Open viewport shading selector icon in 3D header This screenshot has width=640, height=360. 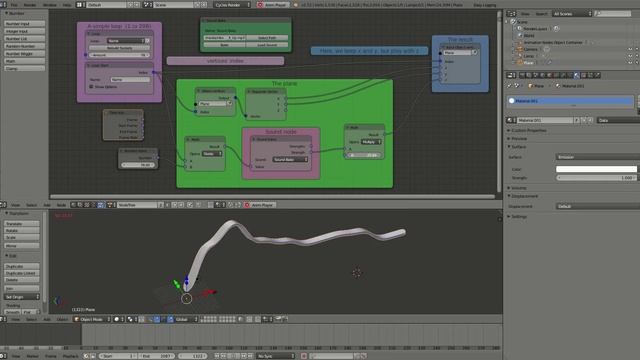pyautogui.click(x=118, y=319)
